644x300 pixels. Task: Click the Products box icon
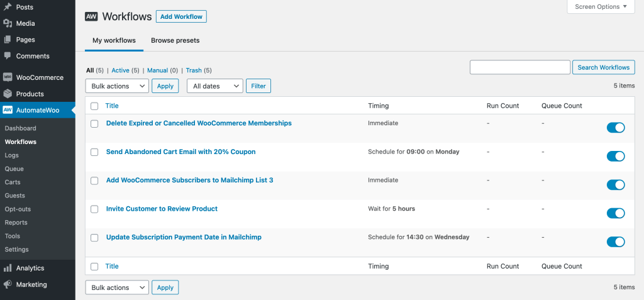coord(8,94)
